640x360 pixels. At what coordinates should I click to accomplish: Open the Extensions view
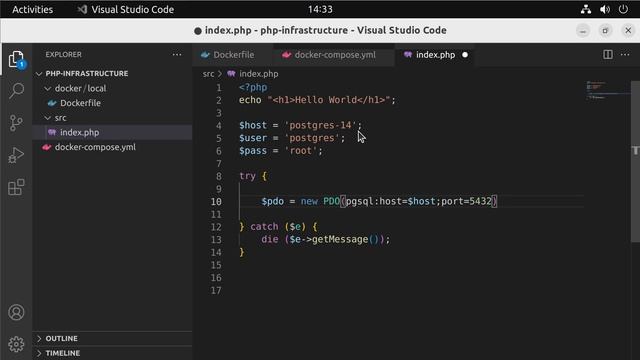(x=16, y=187)
